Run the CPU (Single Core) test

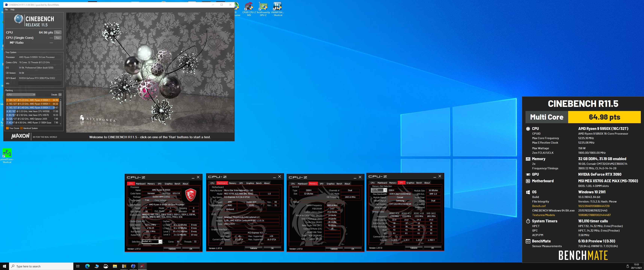(x=58, y=38)
